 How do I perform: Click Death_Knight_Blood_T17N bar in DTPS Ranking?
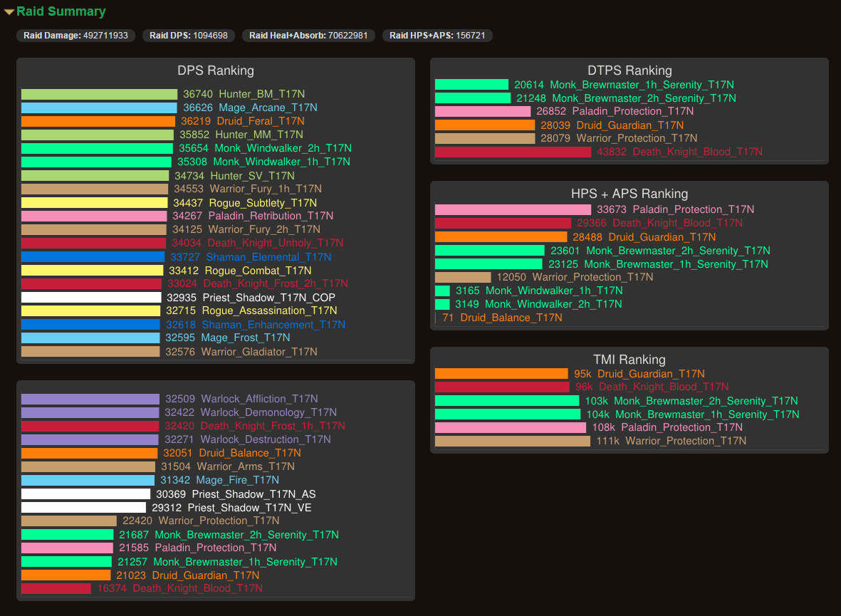[513, 152]
